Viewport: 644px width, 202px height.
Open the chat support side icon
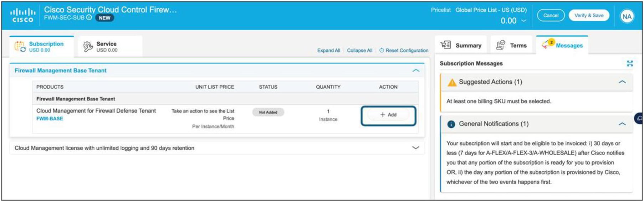[639, 118]
